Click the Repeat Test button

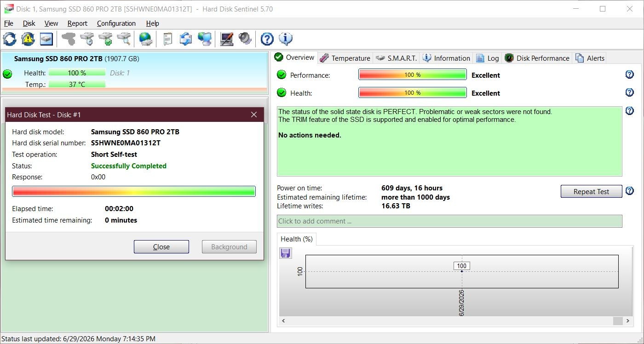(591, 191)
